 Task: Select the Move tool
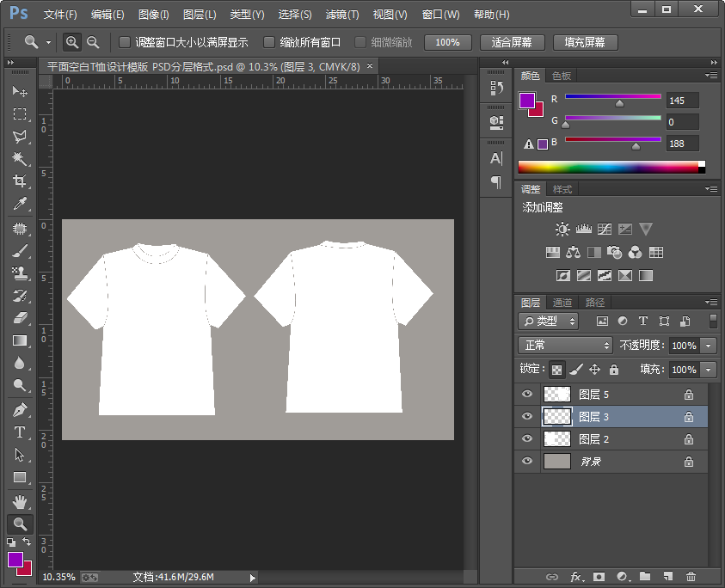[x=20, y=91]
